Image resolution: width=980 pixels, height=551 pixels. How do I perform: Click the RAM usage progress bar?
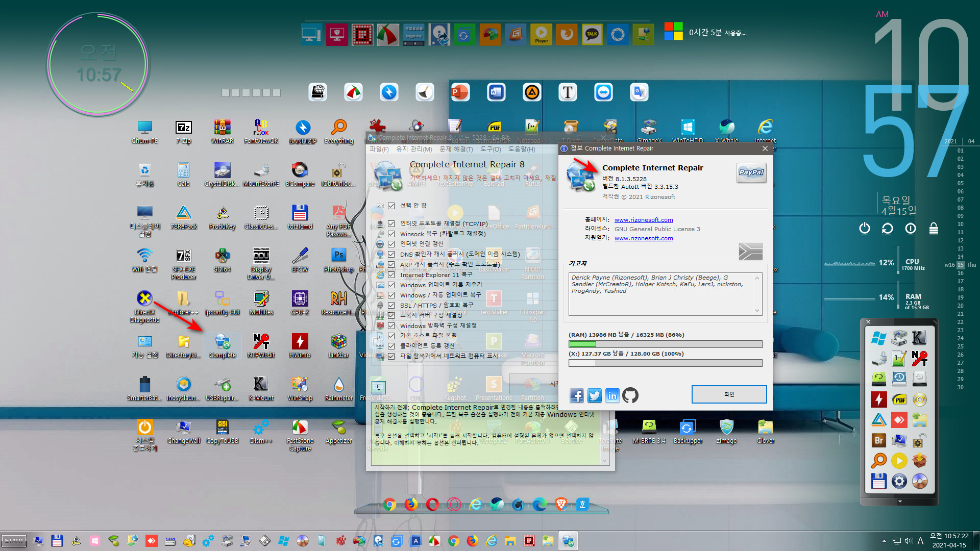point(665,344)
